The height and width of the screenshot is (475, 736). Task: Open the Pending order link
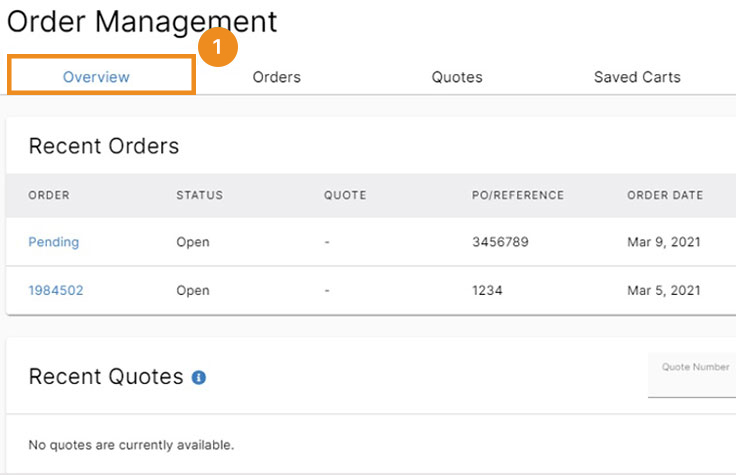(x=54, y=242)
